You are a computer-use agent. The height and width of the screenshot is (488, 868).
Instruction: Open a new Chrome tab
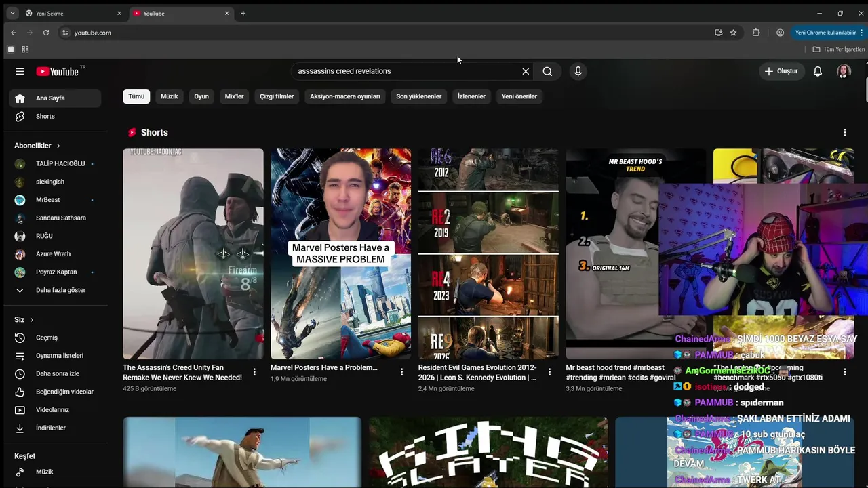(x=243, y=14)
